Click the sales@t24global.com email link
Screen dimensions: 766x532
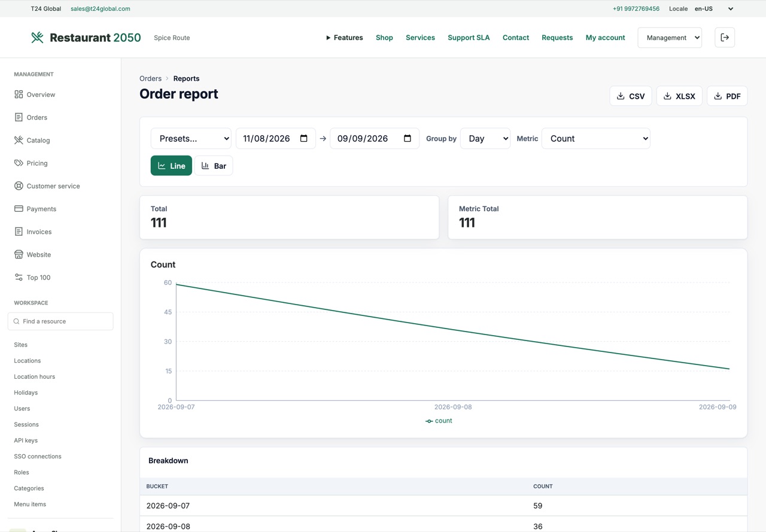click(x=101, y=9)
